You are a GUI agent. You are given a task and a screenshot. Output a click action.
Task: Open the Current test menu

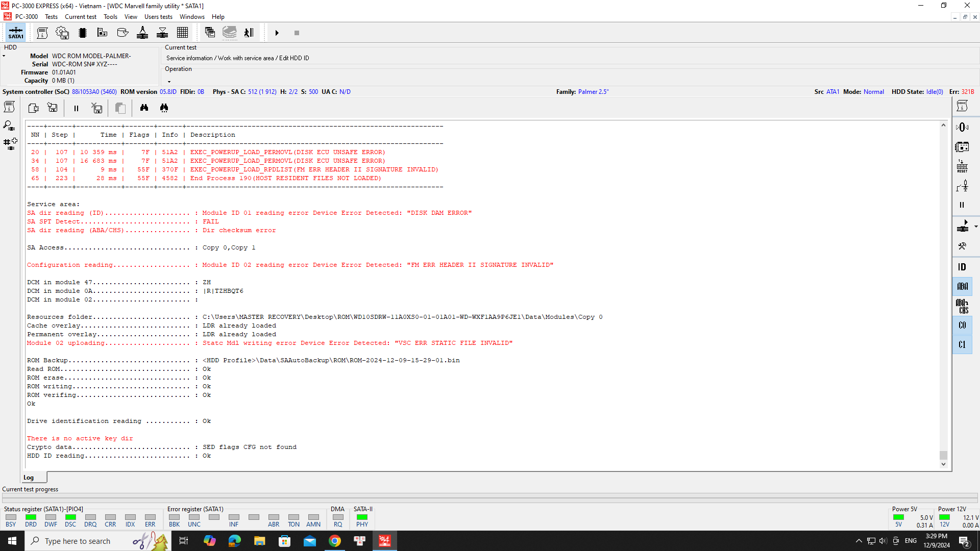(81, 17)
